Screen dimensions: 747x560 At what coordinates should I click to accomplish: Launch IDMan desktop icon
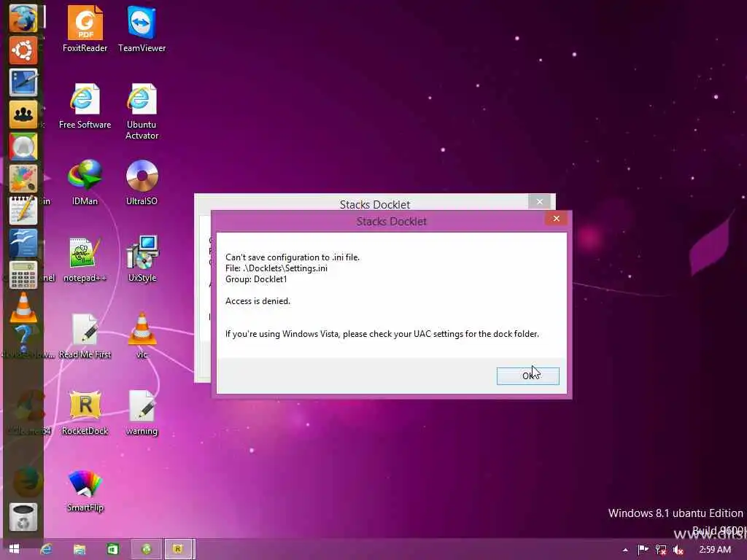[85, 182]
